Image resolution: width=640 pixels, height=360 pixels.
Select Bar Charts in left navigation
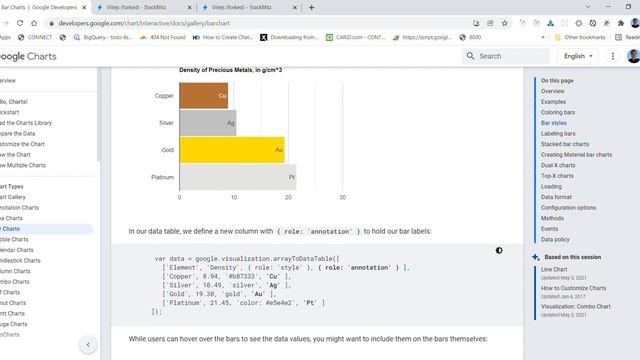(x=46, y=229)
